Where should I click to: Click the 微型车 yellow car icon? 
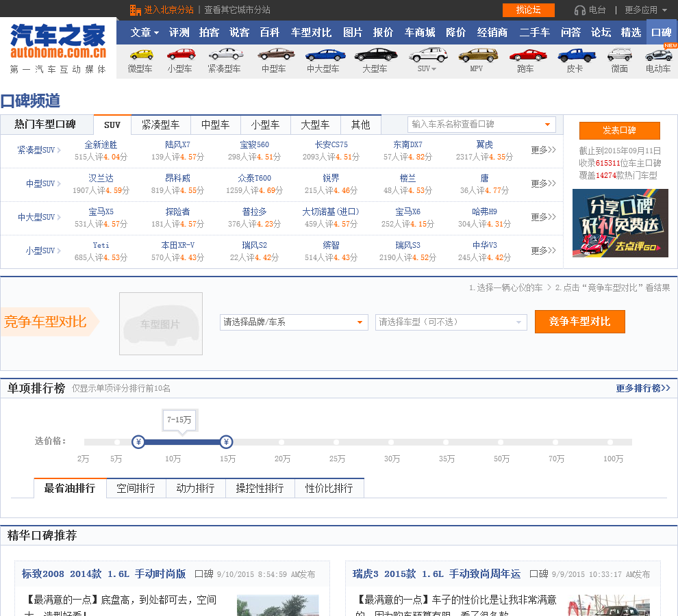tap(141, 55)
